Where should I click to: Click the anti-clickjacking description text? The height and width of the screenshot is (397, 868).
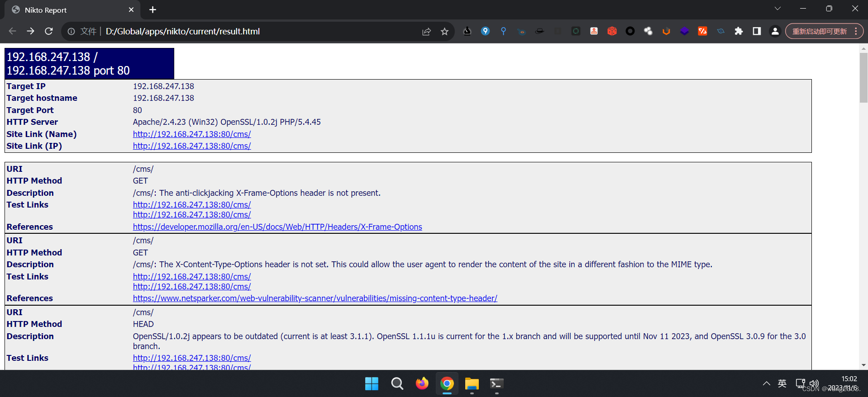(x=257, y=193)
